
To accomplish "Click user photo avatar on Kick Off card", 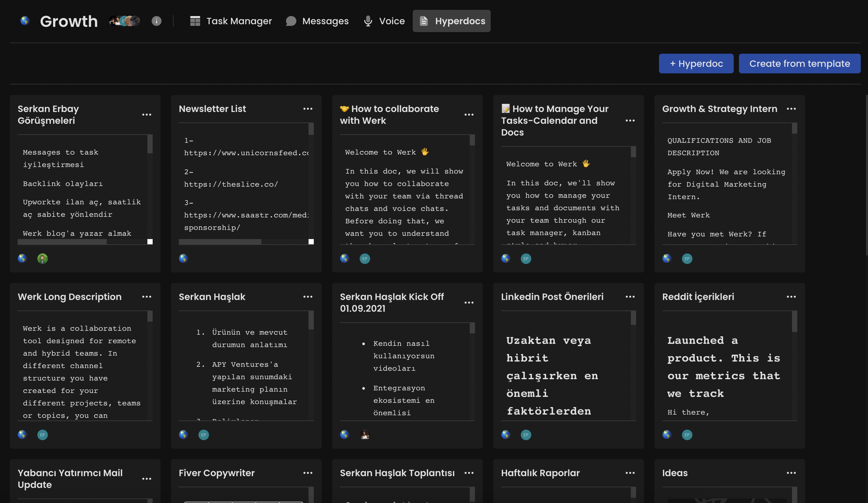I will point(365,435).
